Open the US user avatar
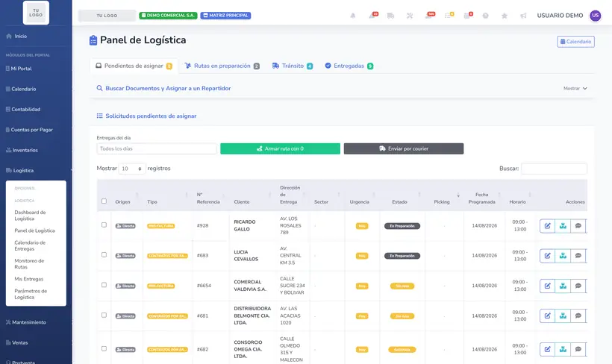 [x=596, y=16]
